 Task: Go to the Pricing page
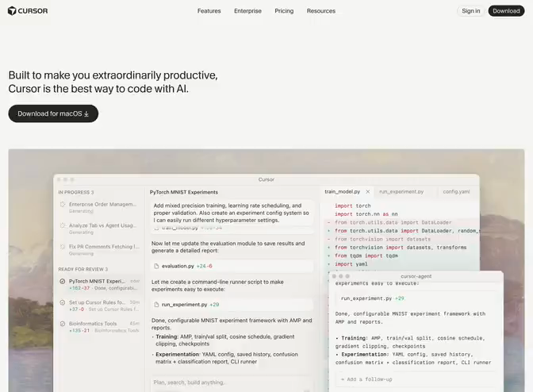click(284, 11)
